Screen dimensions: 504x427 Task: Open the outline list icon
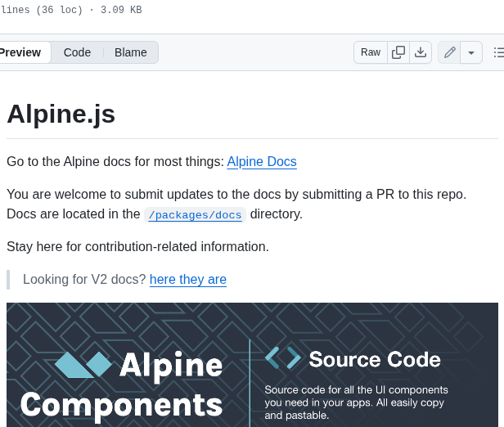[498, 52]
